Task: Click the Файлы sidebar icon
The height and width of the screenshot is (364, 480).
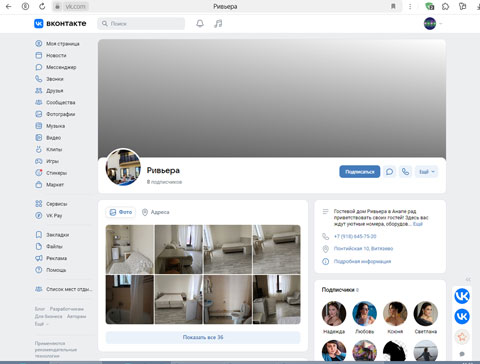Action: point(39,246)
